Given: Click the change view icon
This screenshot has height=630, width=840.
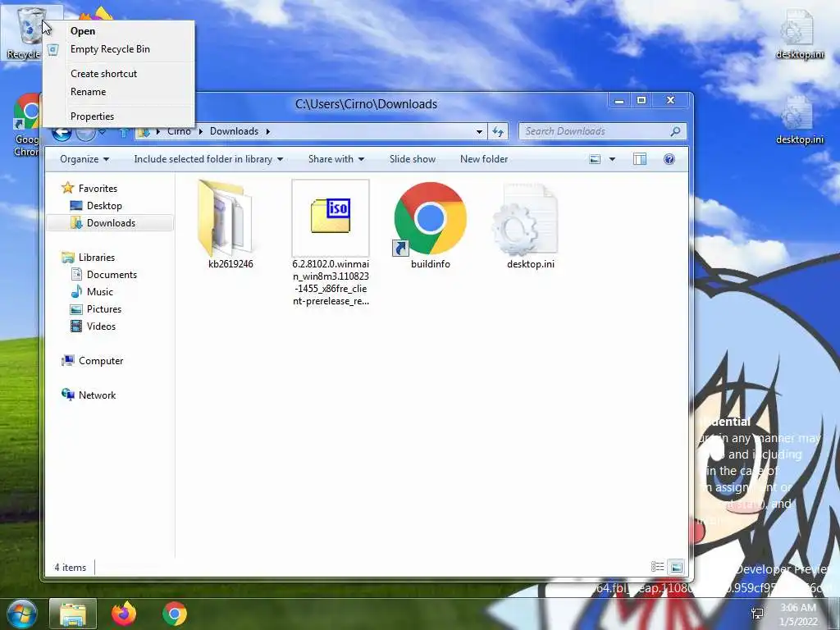Looking at the screenshot, I should 595,159.
